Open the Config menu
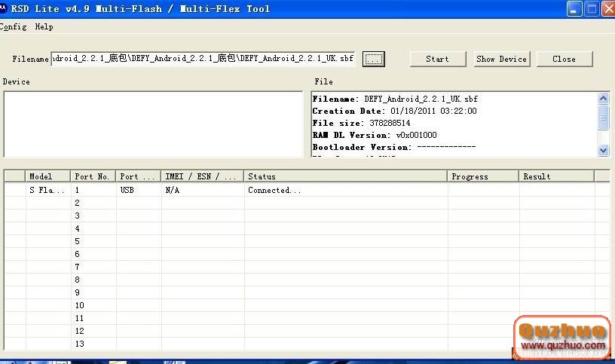The image size is (615, 364). coord(14,26)
